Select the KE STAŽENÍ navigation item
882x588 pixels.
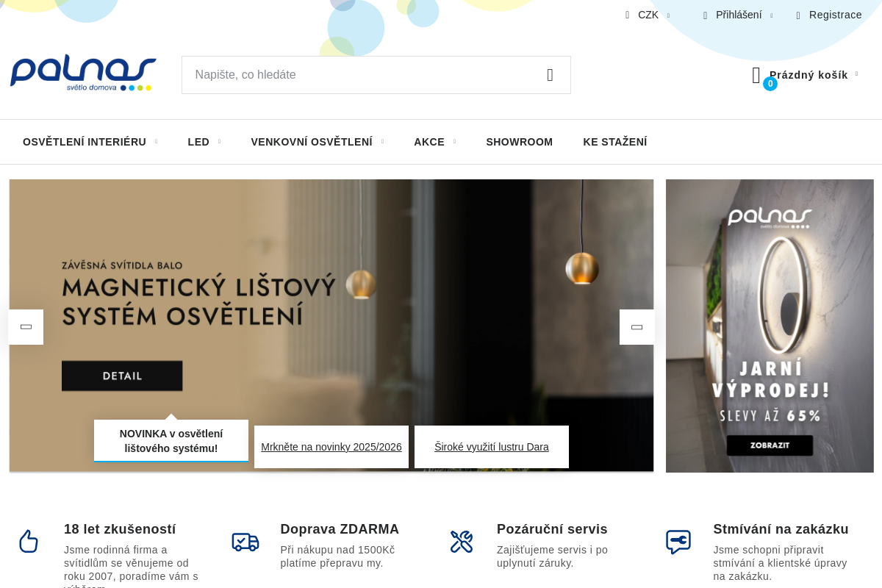pos(615,141)
